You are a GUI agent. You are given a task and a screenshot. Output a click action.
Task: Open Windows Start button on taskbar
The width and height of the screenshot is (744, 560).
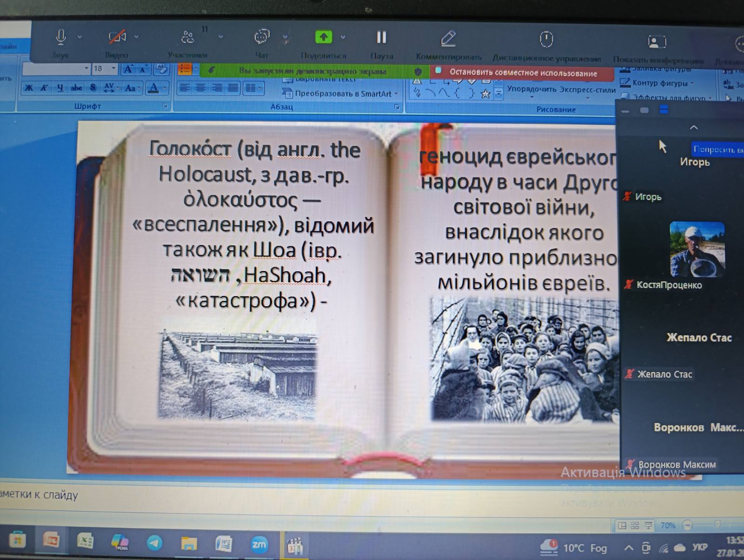coord(17,540)
